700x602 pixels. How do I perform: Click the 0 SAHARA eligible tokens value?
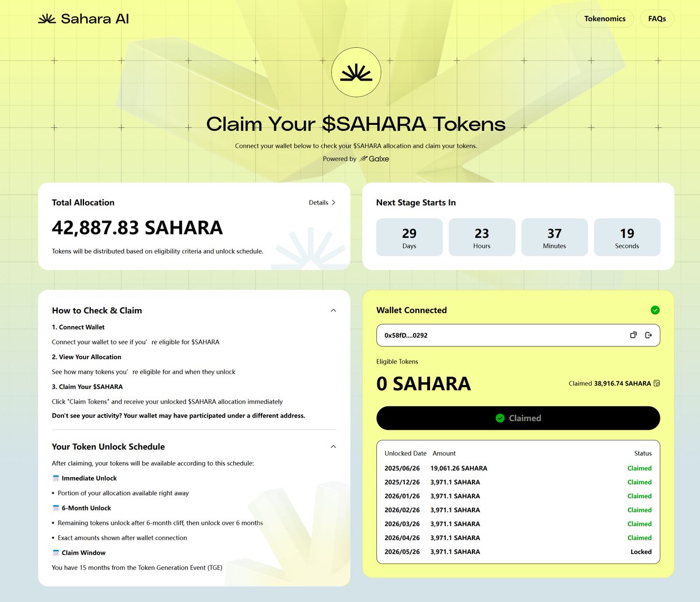pos(423,384)
